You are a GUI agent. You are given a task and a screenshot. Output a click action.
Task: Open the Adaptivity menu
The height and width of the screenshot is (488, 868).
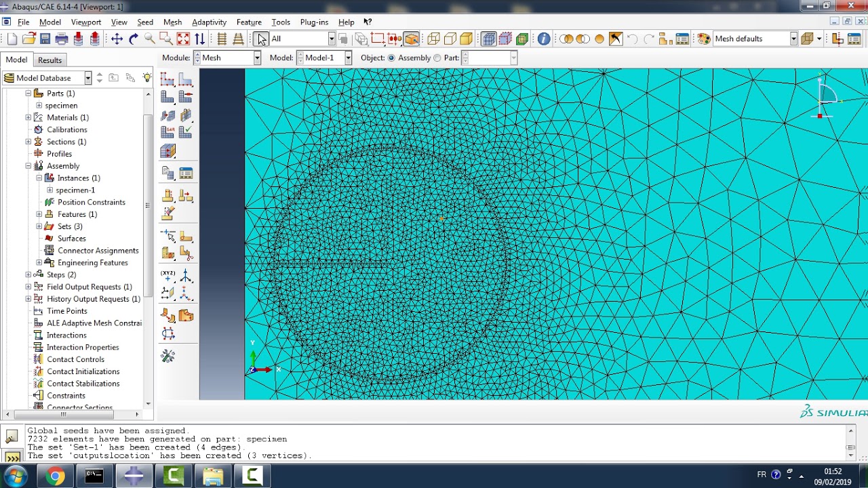209,22
